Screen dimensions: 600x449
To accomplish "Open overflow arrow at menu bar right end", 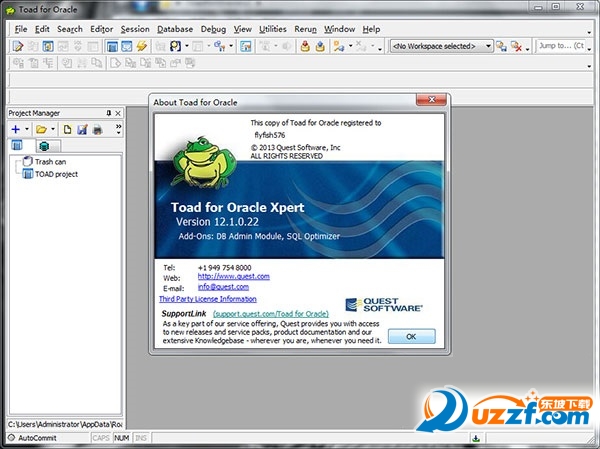I will click(589, 33).
